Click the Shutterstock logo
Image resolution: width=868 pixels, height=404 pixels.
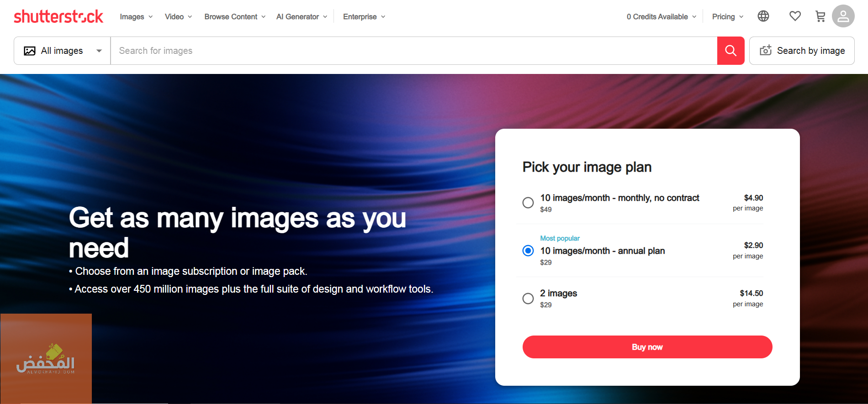58,16
